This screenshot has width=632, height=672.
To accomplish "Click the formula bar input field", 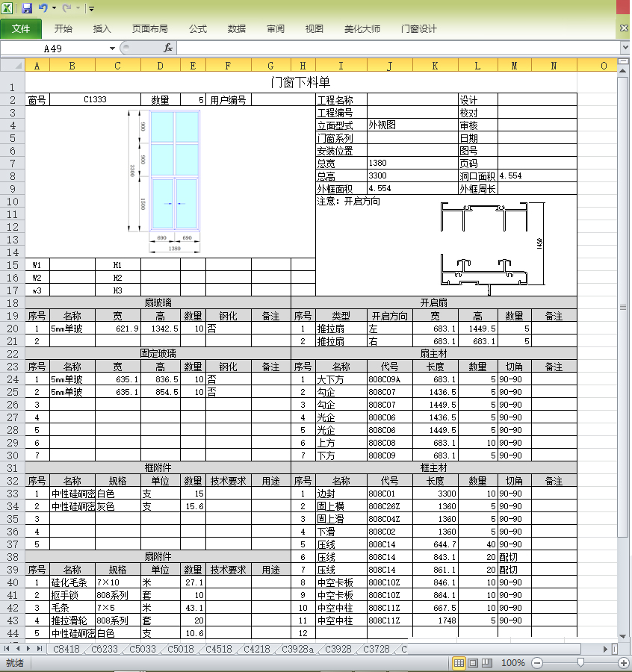I will point(396,48).
